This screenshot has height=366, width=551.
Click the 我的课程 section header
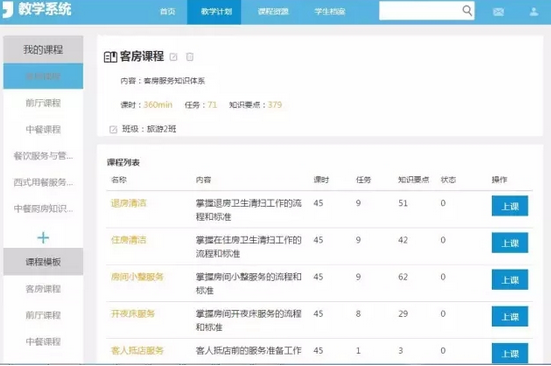click(43, 50)
